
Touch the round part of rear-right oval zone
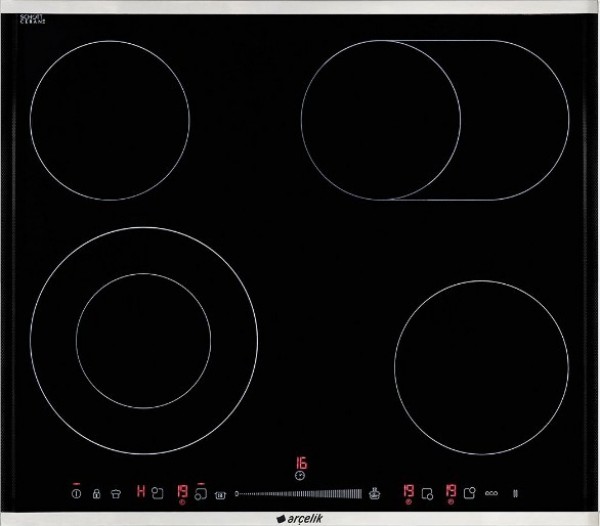pos(381,120)
